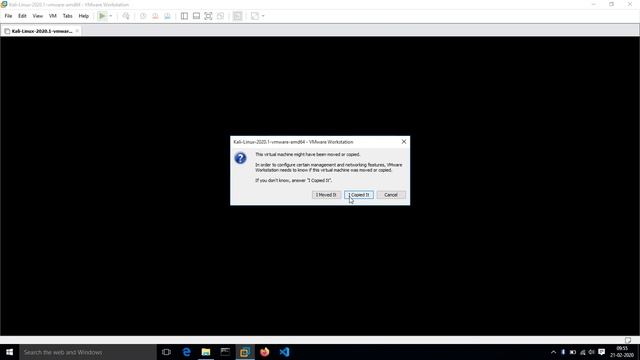Click the VMware message log status icon
The height and width of the screenshot is (360, 640).
click(x=628, y=340)
